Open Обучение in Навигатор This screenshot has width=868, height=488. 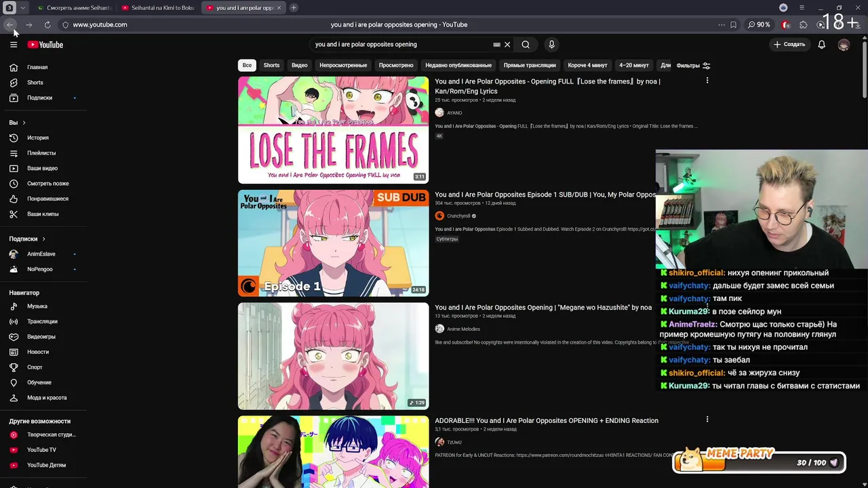coord(41,382)
